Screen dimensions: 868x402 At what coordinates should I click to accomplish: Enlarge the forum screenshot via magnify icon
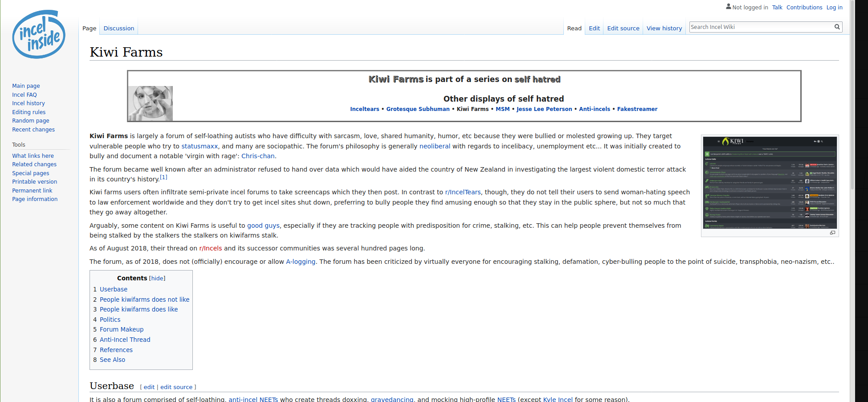832,233
